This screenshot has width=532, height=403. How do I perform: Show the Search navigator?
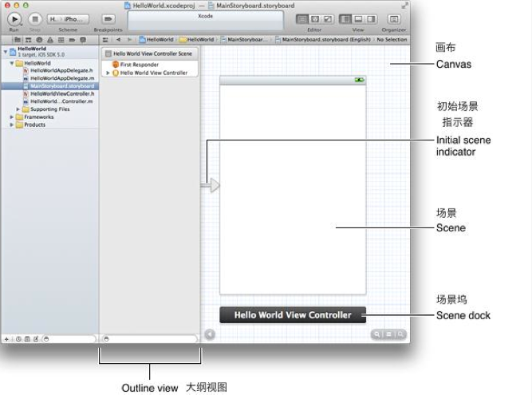39,40
